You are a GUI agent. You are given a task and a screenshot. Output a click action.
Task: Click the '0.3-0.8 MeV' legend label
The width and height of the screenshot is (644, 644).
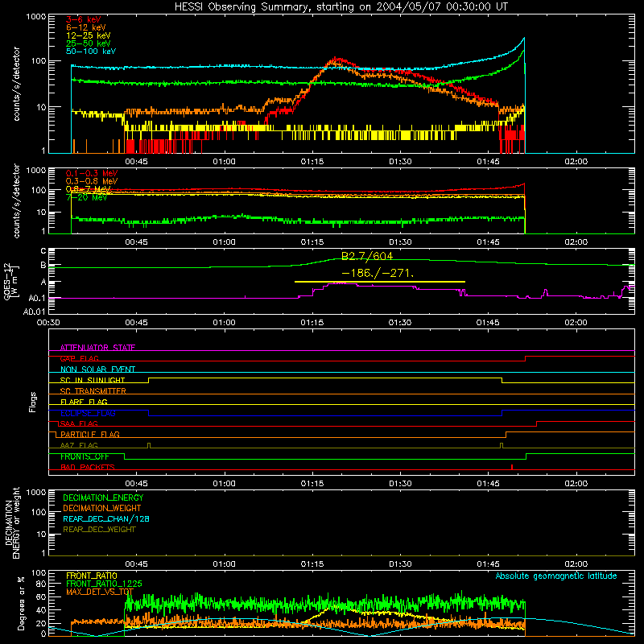[x=92, y=181]
